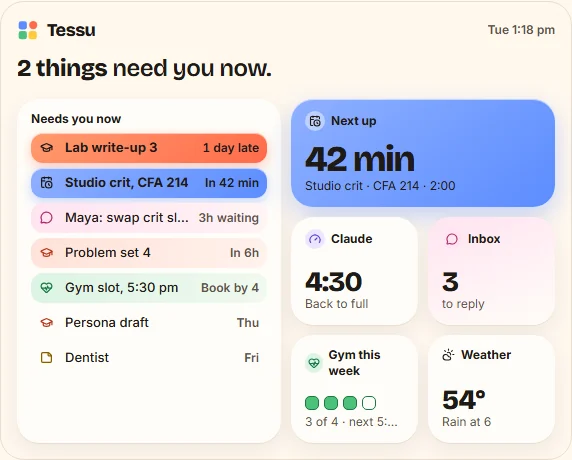Select the Problem set 4 task row
Screen dimensions: 572x460
tap(149, 253)
